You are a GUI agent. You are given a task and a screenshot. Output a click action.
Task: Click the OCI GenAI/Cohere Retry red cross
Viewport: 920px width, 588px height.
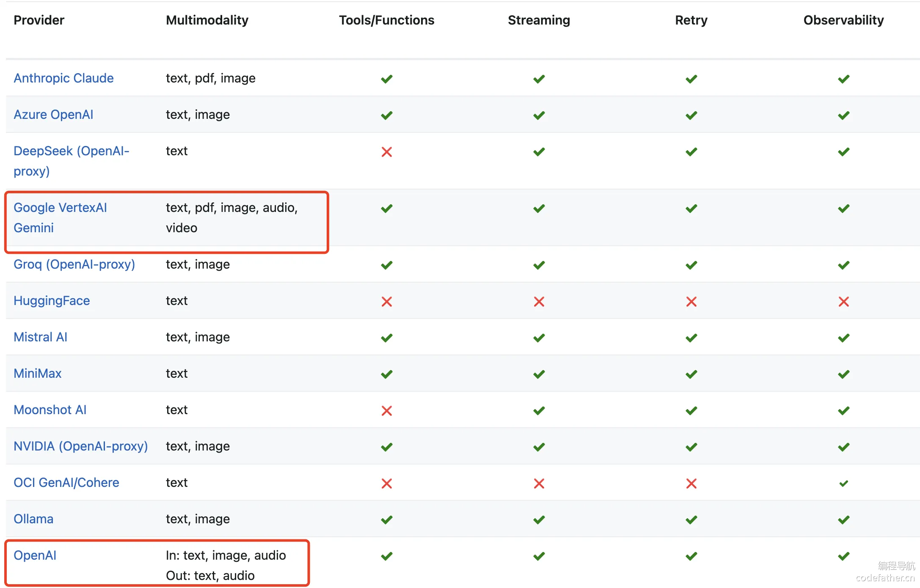coord(691,484)
